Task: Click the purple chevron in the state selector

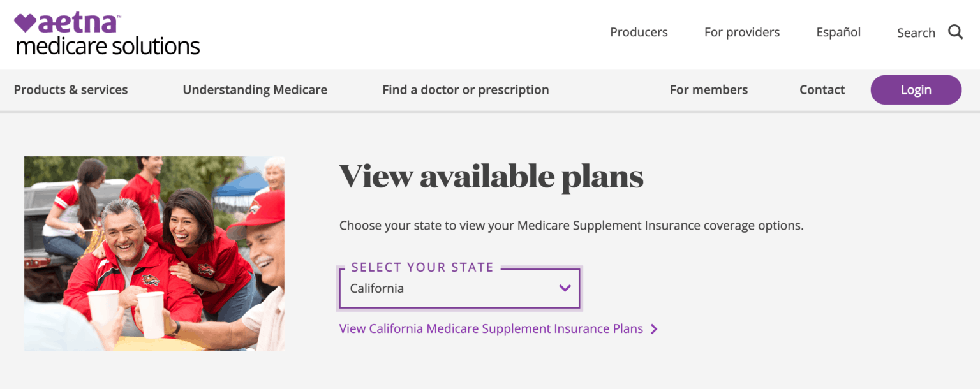Action: pyautogui.click(x=565, y=288)
